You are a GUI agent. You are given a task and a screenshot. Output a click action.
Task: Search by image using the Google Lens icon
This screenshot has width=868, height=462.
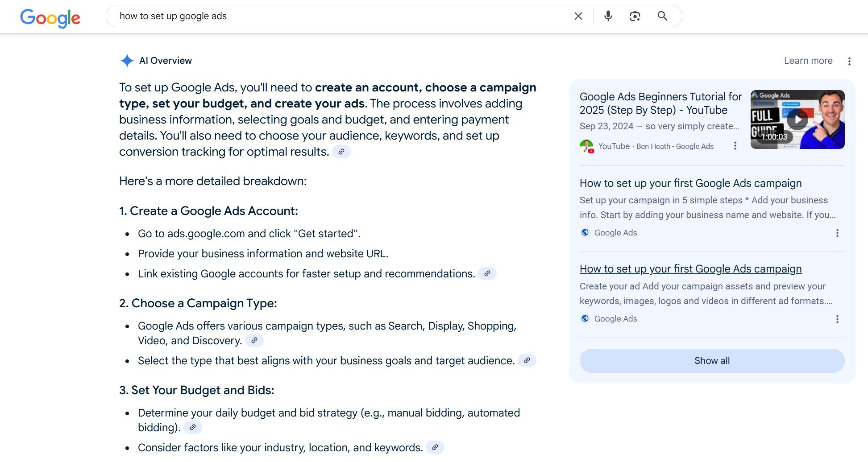pyautogui.click(x=635, y=16)
